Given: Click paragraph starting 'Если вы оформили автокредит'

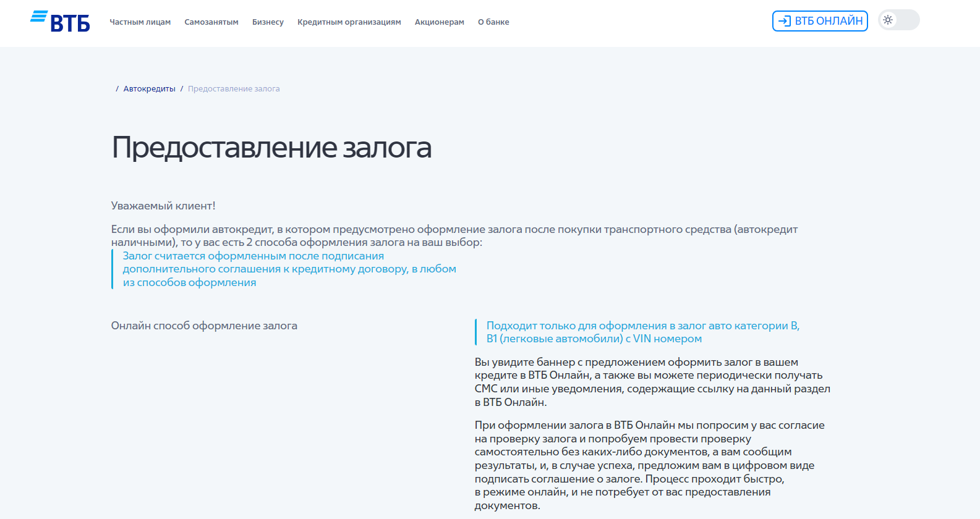Looking at the screenshot, I should tap(454, 235).
